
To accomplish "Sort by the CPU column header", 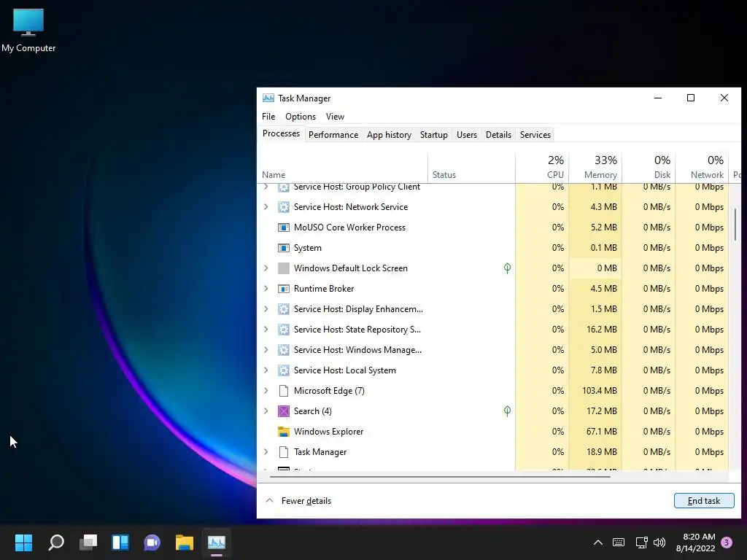I will pyautogui.click(x=542, y=168).
